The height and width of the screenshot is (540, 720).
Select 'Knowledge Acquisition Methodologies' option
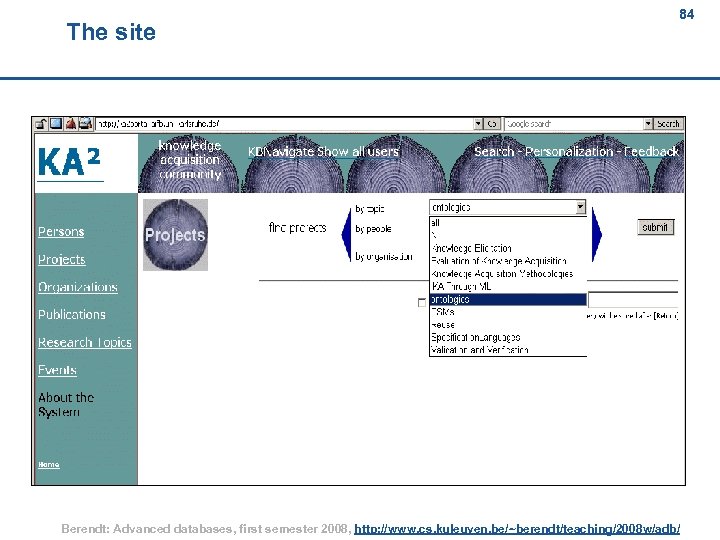[508, 274]
